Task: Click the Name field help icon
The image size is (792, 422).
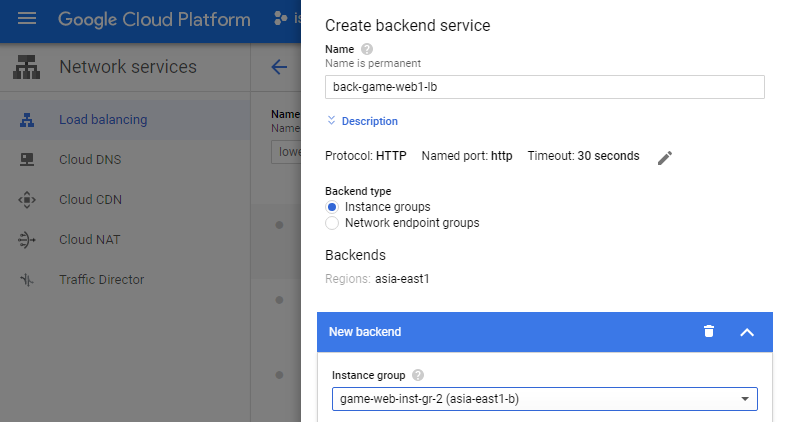Action: pos(367,49)
